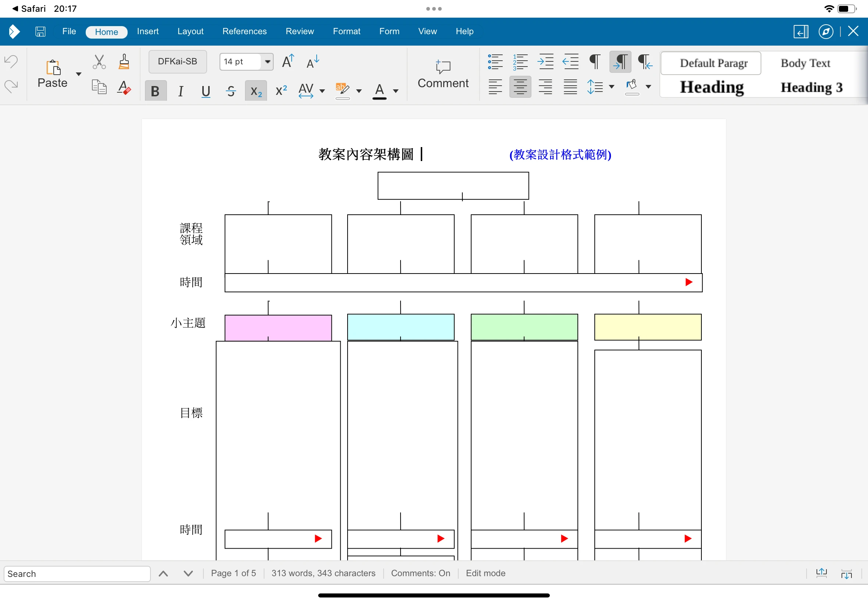This screenshot has height=603, width=868.
Task: Click the Save document icon
Action: (40, 31)
